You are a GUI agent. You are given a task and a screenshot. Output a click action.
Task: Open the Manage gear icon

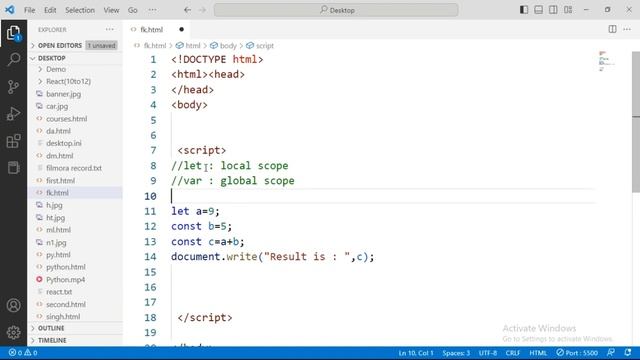(13, 332)
